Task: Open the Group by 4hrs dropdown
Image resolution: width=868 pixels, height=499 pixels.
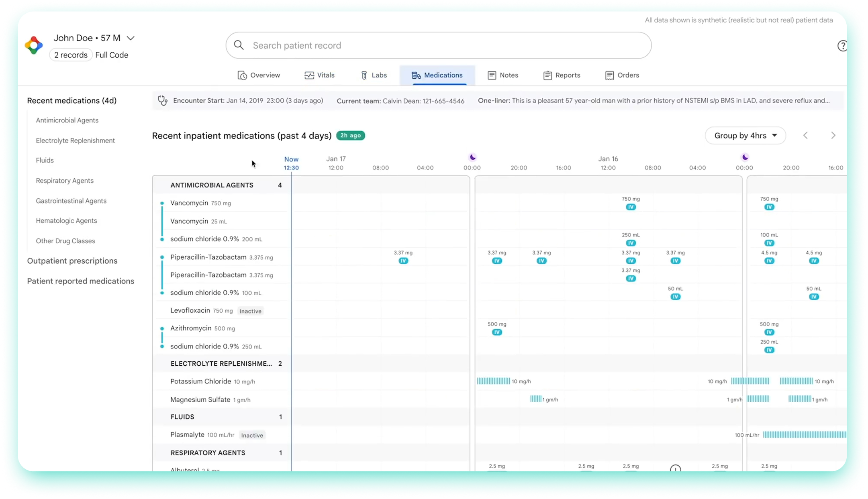Action: [x=745, y=136]
